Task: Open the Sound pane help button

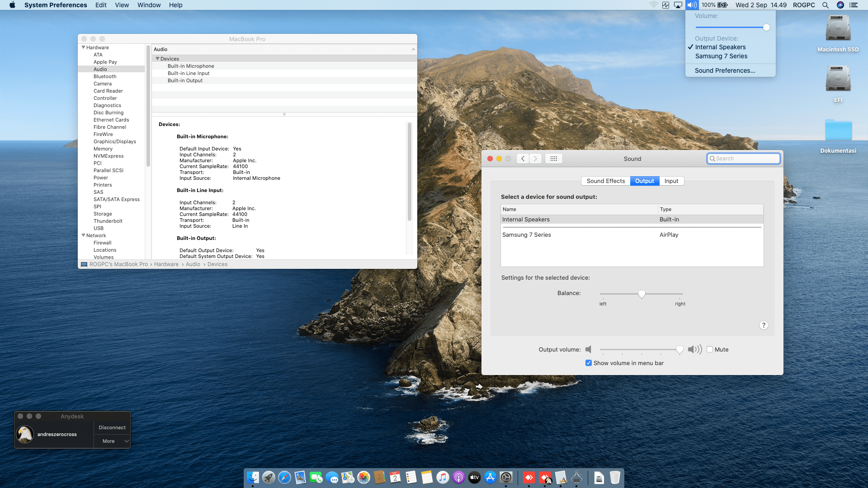Action: (764, 325)
